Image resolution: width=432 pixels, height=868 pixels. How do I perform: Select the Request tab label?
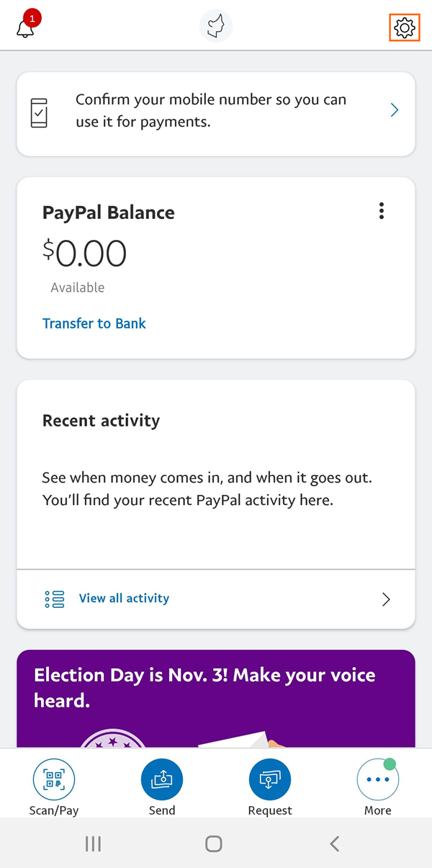(x=269, y=810)
